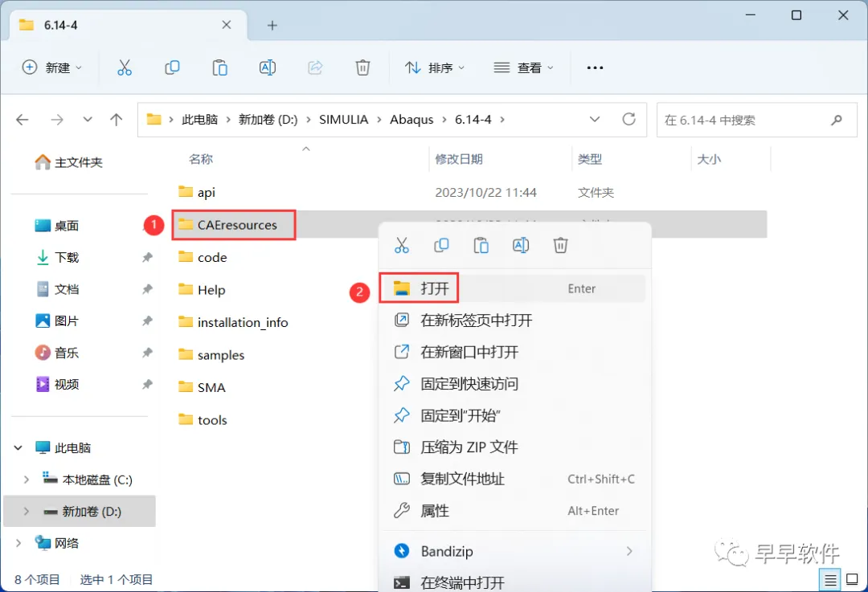This screenshot has width=868, height=592.
Task: Click the toolbar Share icon
Action: tap(315, 67)
